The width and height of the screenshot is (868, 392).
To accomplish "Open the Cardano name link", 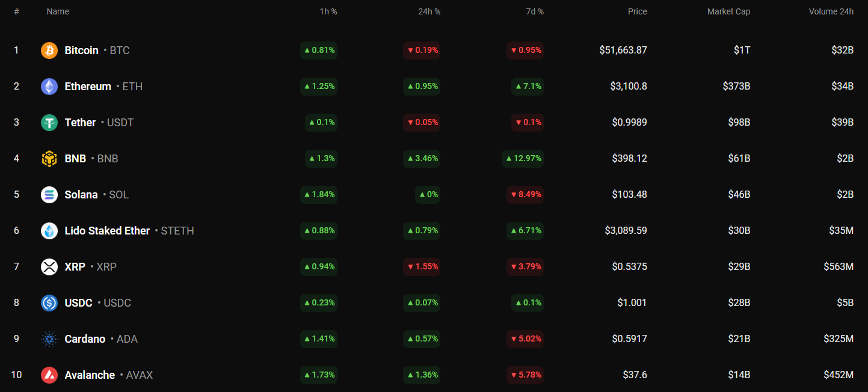I will coord(85,339).
